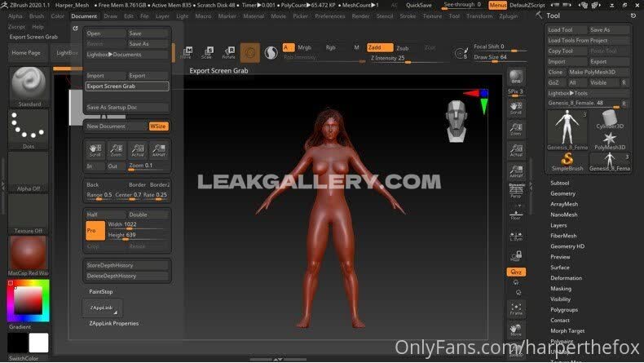644x363 pixels.
Task: Click the Rotate gizmo icon
Action: coord(229,52)
